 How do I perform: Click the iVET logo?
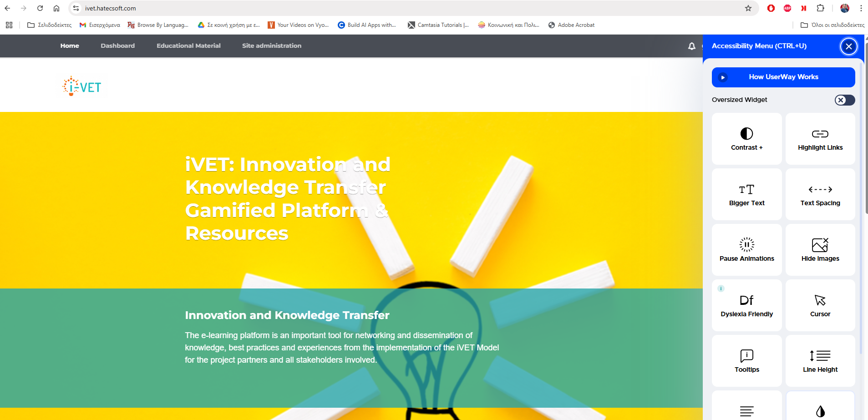[x=82, y=86]
